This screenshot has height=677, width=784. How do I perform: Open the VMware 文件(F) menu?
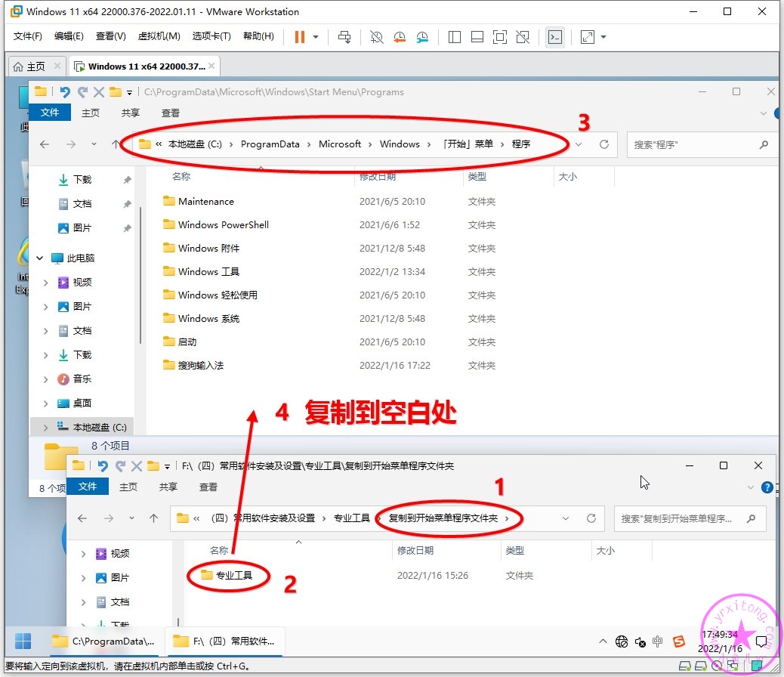tap(27, 36)
